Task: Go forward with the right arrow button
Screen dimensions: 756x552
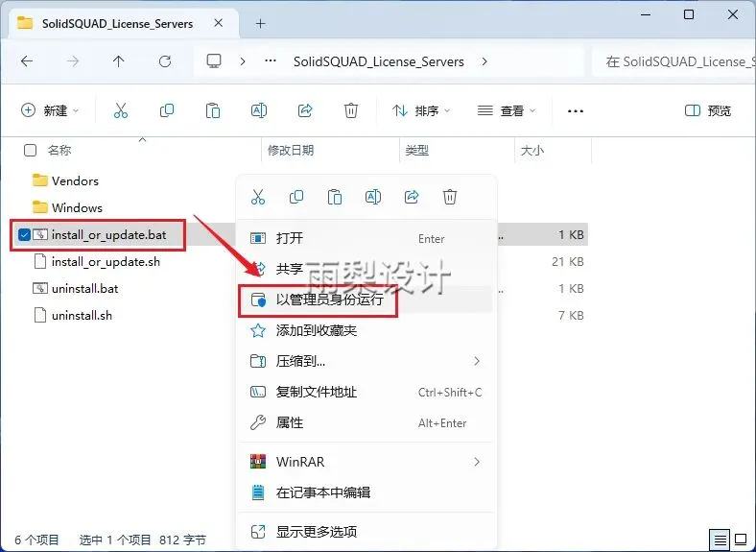Action: [x=73, y=61]
